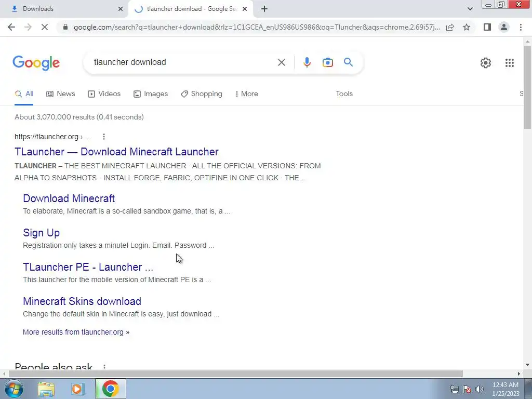Open Google quick settings gear
Image resolution: width=532 pixels, height=399 pixels.
486,63
